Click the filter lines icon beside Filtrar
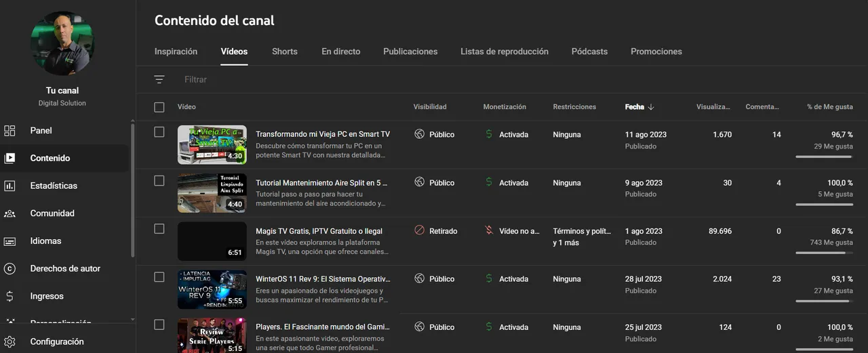The width and height of the screenshot is (868, 353). (159, 79)
